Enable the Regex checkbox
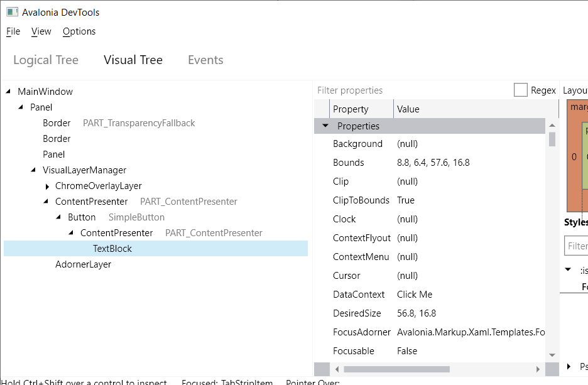Screen dimensions: 588x385 pos(521,90)
